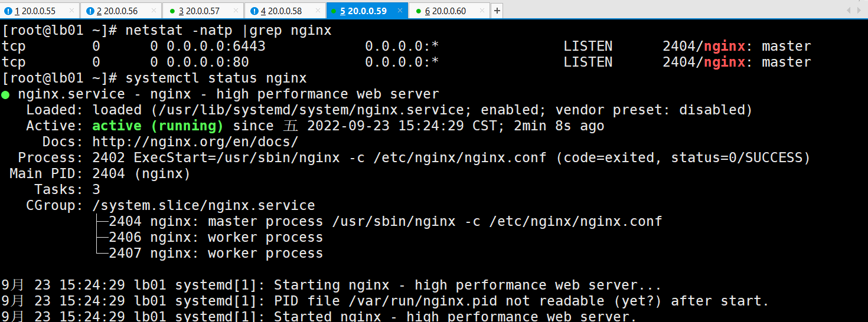Click the green status dot on tab 20.0.0.57
Viewport: 868px width, 322px height.
[172, 11]
